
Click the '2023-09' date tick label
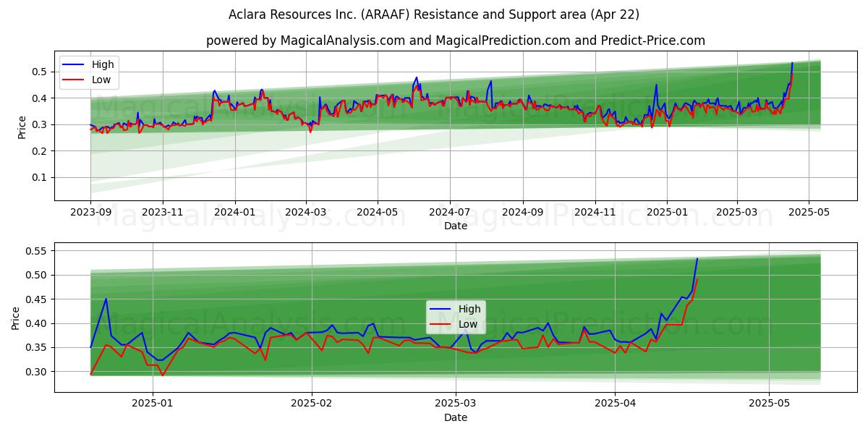(x=90, y=213)
